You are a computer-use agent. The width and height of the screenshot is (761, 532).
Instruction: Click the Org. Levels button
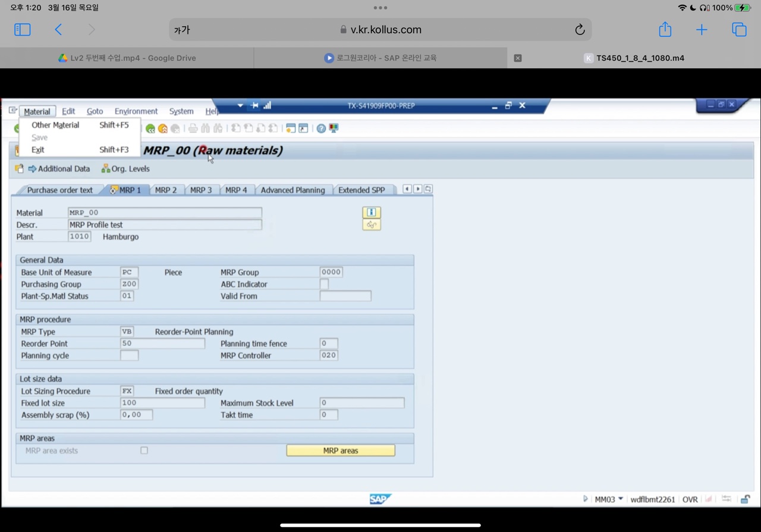pyautogui.click(x=125, y=169)
